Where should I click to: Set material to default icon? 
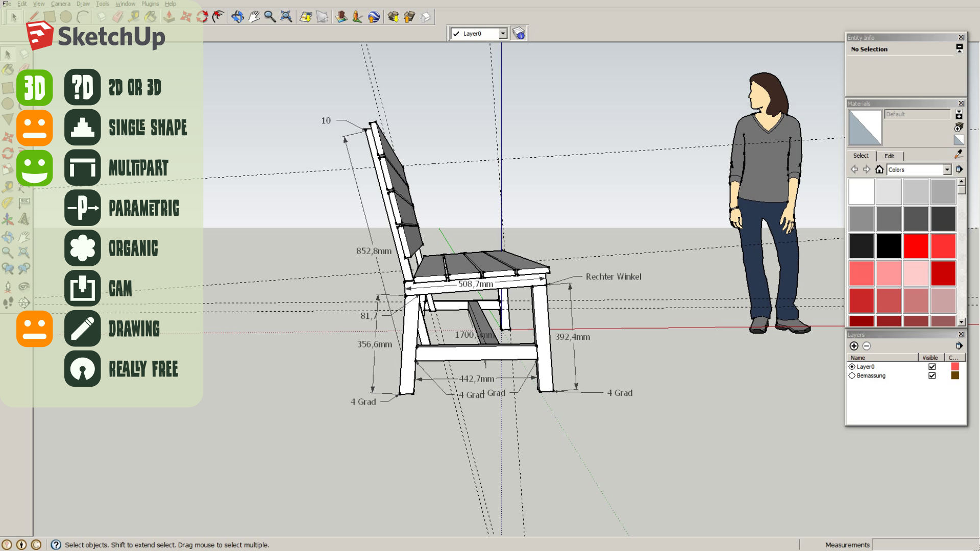[x=959, y=140]
